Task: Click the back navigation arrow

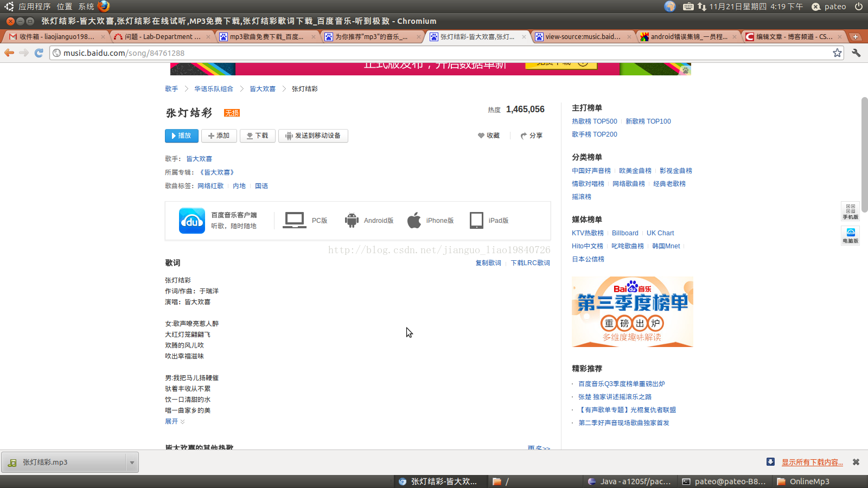Action: click(x=9, y=53)
